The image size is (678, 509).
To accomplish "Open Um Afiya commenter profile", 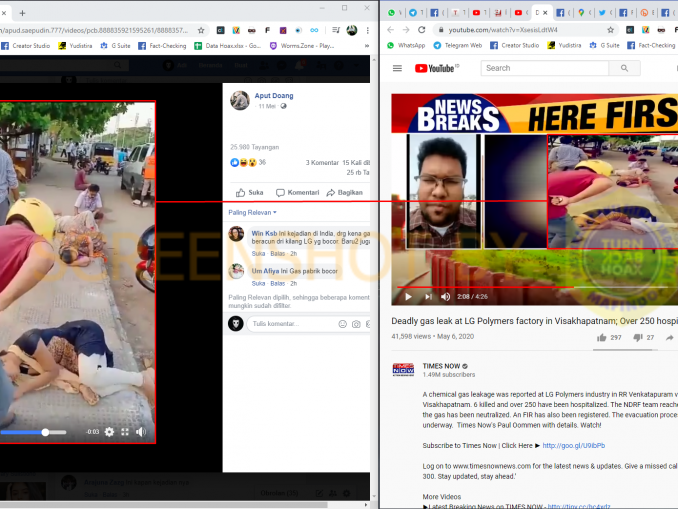I will click(265, 271).
